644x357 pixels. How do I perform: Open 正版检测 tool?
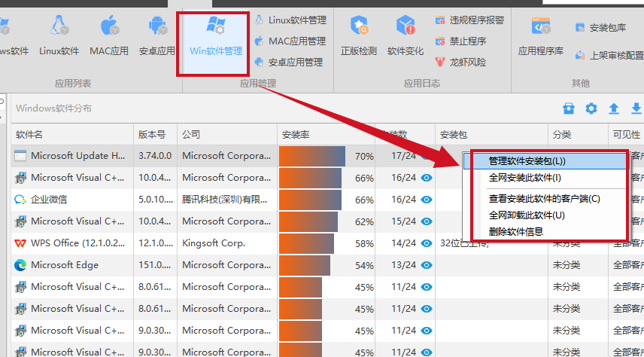pyautogui.click(x=359, y=36)
